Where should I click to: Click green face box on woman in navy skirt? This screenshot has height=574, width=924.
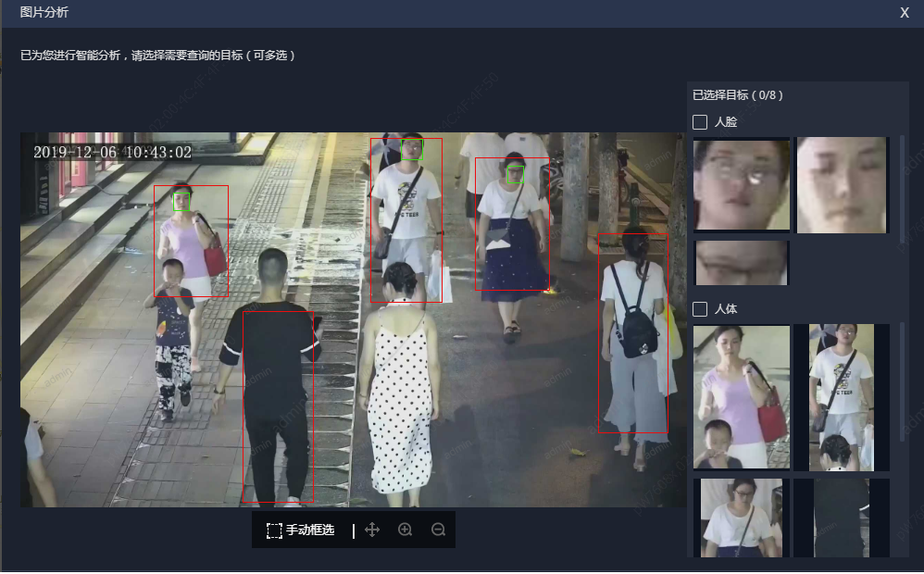click(x=515, y=174)
